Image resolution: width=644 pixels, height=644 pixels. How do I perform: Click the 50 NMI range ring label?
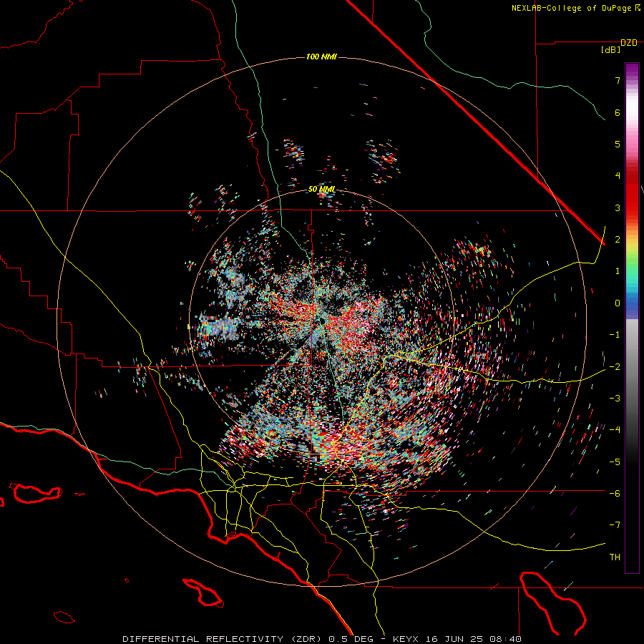point(321,190)
